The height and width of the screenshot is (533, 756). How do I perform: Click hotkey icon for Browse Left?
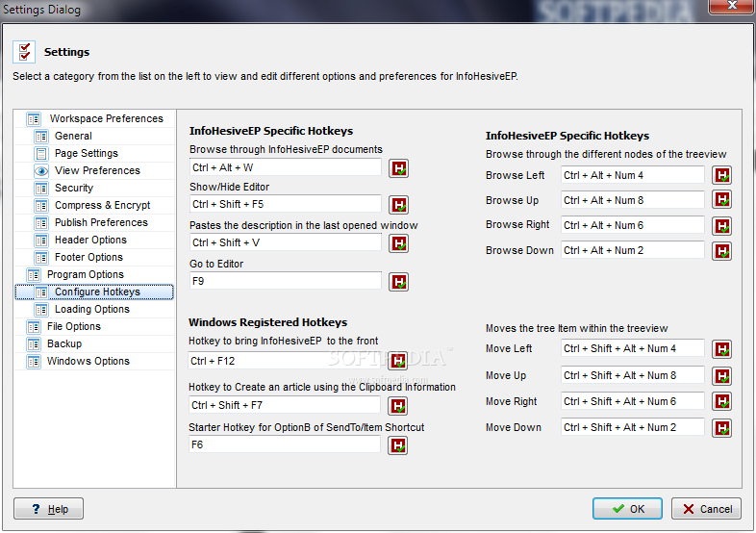click(x=721, y=175)
